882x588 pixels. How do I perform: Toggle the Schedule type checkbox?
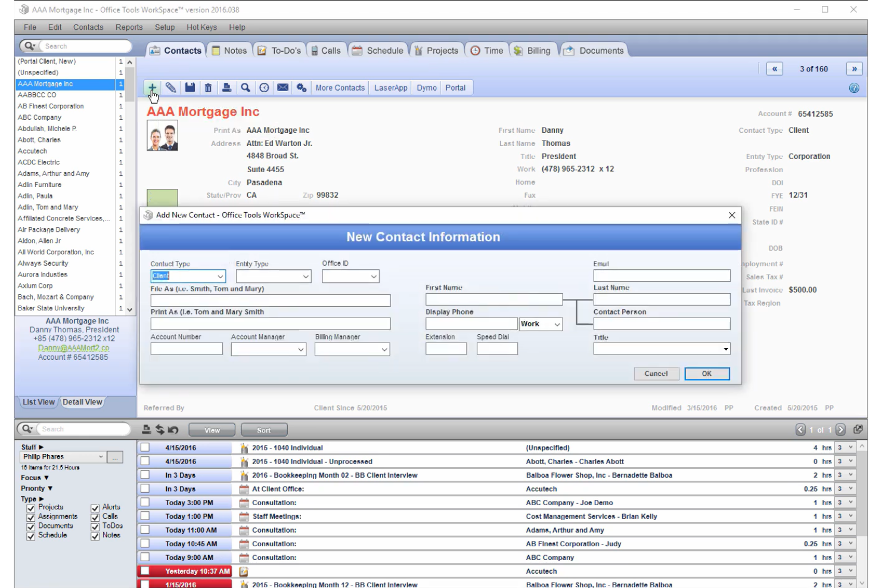(x=31, y=536)
